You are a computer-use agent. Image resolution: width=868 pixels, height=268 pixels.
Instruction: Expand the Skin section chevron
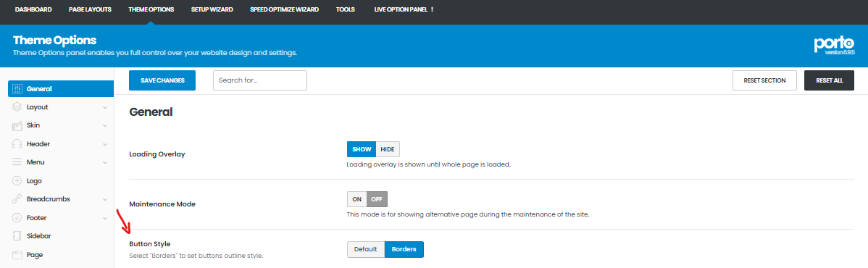pyautogui.click(x=105, y=126)
